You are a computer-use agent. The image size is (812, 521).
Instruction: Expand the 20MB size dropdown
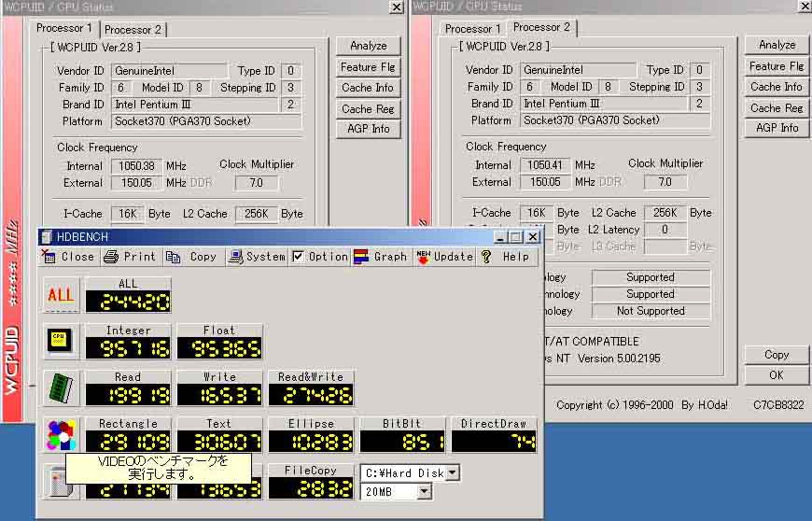(425, 491)
